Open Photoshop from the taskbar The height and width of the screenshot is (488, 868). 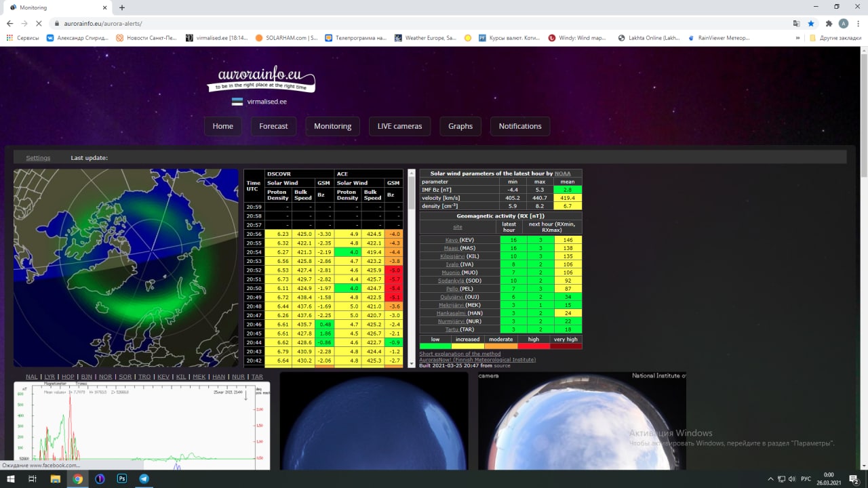122,479
